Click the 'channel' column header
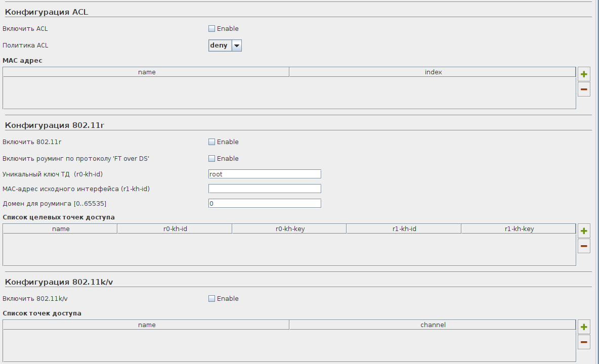599x364 pixels. click(433, 325)
